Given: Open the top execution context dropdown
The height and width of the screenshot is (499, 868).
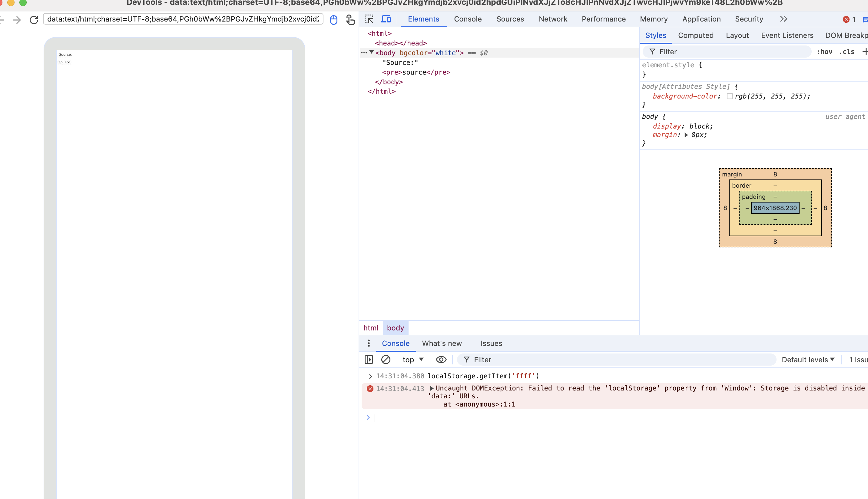Looking at the screenshot, I should tap(413, 360).
